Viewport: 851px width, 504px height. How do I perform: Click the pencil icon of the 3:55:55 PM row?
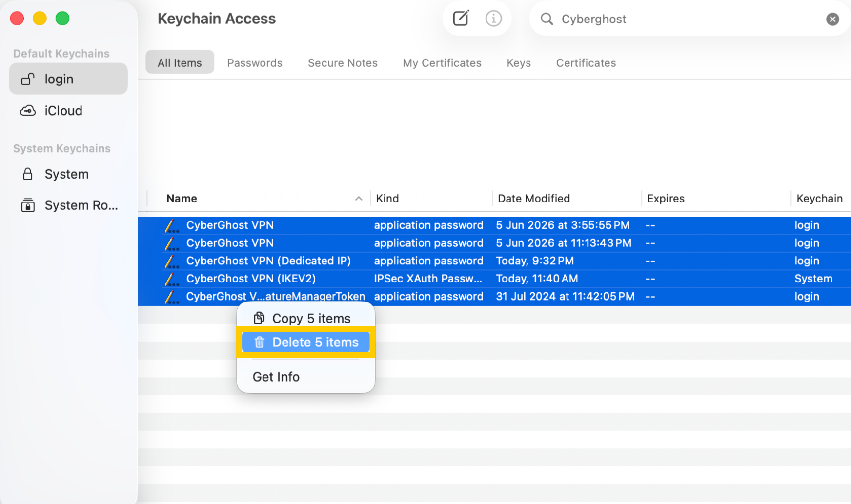(171, 225)
